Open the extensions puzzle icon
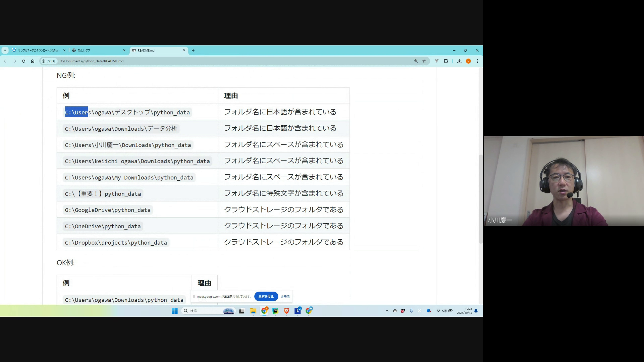This screenshot has width=644, height=362. pos(446,61)
